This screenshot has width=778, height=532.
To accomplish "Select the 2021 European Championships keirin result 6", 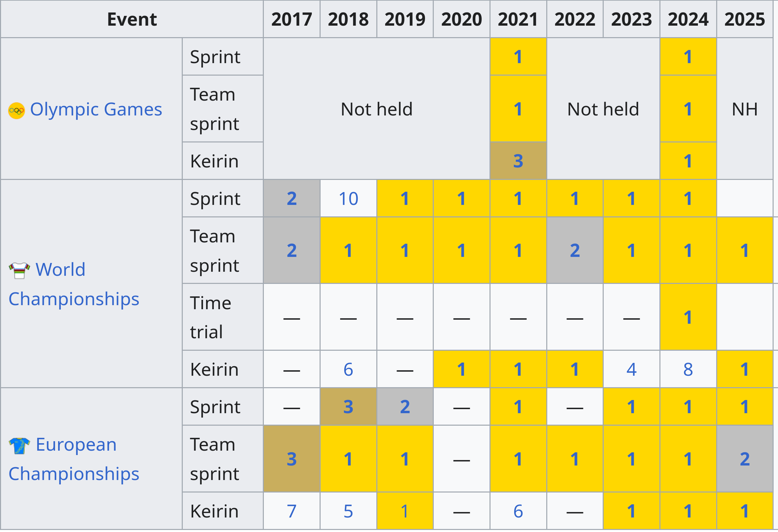I will pos(518,511).
